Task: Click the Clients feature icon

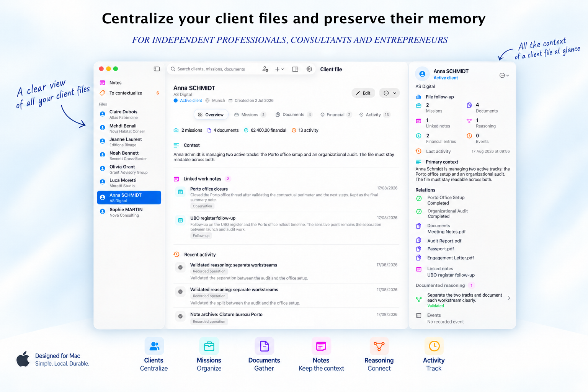Action: 154,346
